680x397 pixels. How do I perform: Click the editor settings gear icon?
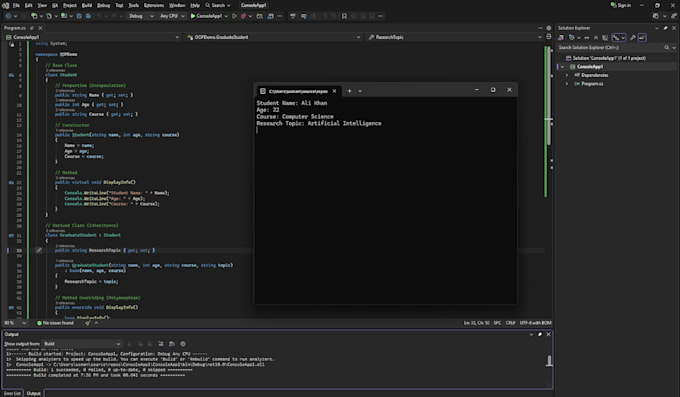coord(549,28)
